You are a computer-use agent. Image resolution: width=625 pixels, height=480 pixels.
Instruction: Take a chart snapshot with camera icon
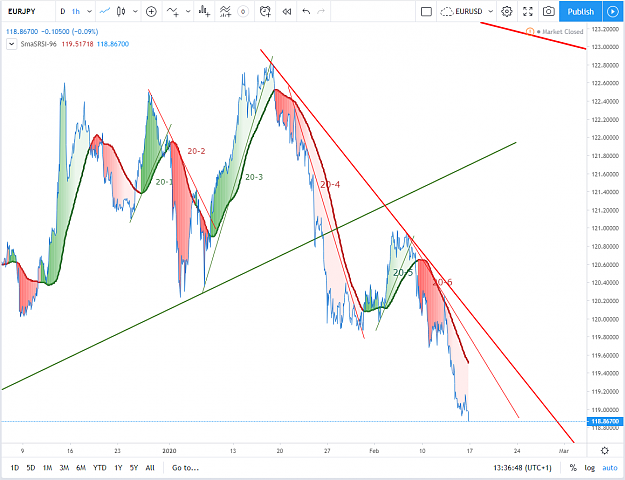tap(548, 12)
